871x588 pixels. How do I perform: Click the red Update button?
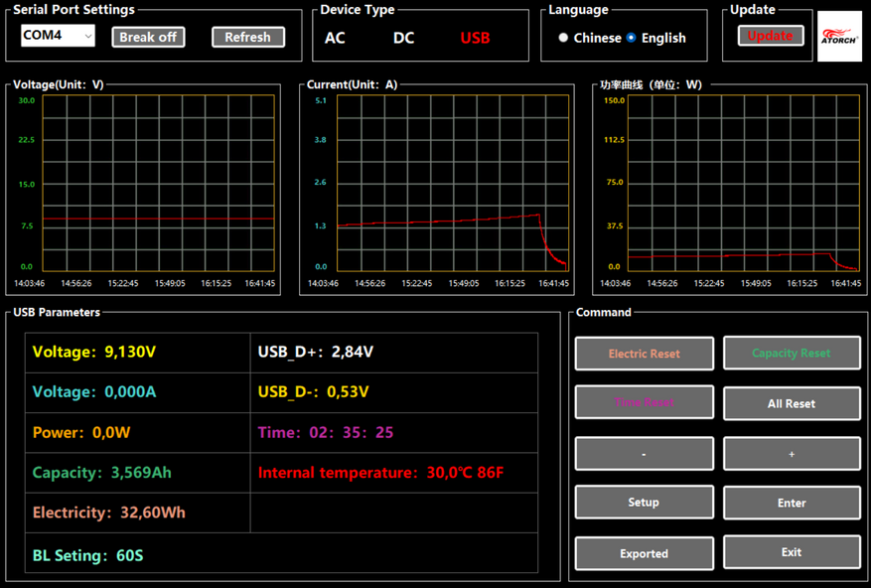tap(770, 36)
